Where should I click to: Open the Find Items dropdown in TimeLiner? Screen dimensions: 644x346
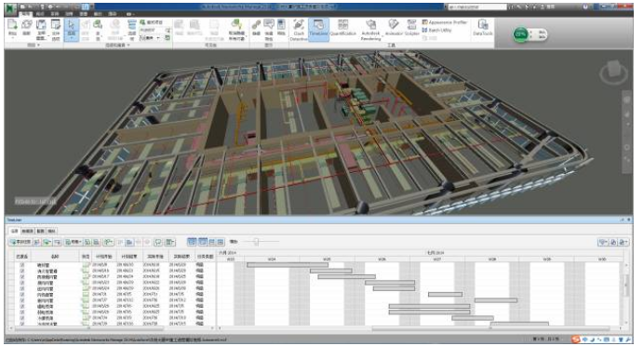(x=109, y=242)
